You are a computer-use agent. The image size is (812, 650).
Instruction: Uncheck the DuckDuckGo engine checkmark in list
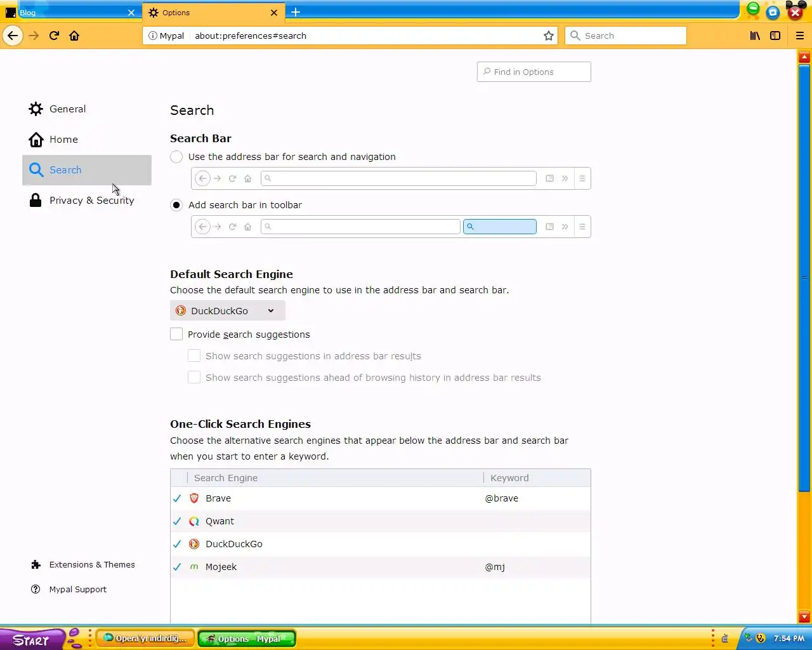(x=177, y=544)
